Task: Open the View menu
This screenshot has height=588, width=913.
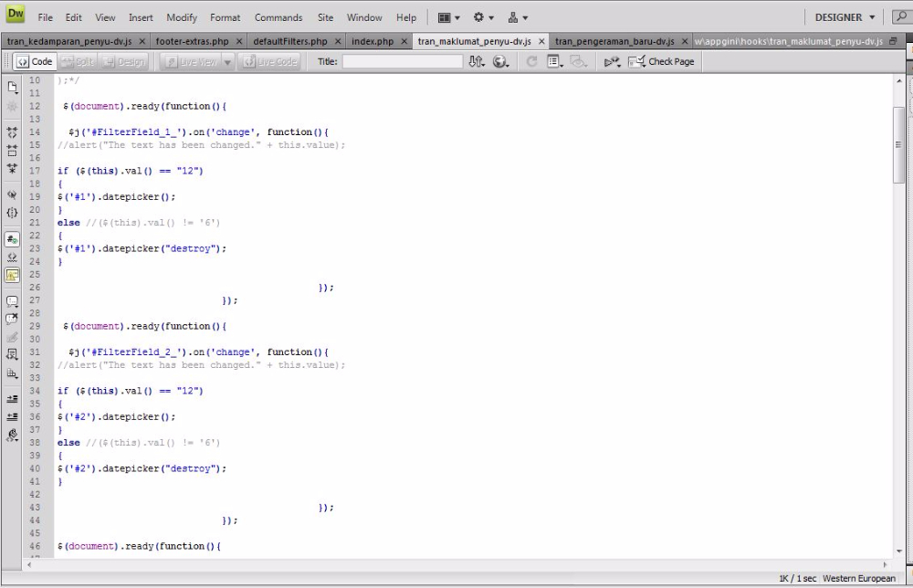Action: [x=105, y=17]
